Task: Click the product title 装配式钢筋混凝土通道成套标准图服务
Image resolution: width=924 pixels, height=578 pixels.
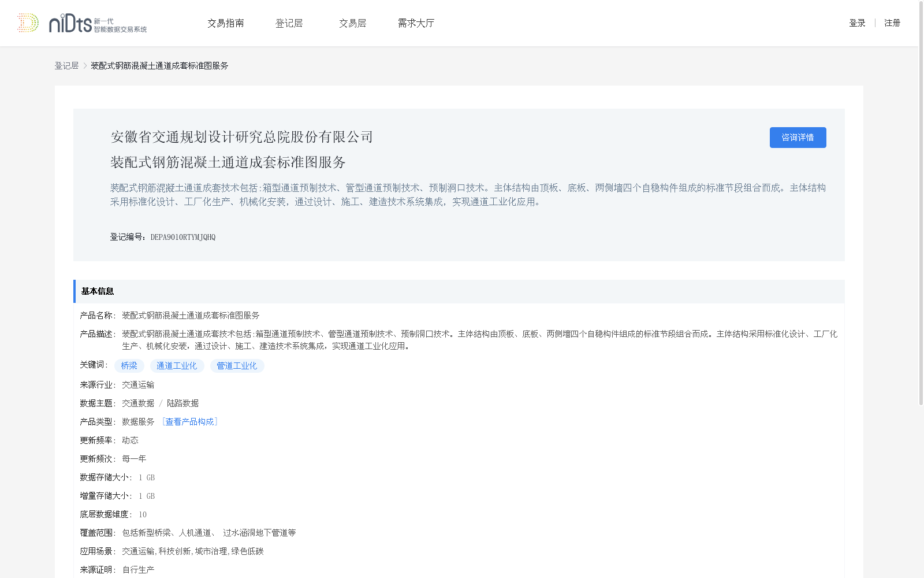Action: 228,163
